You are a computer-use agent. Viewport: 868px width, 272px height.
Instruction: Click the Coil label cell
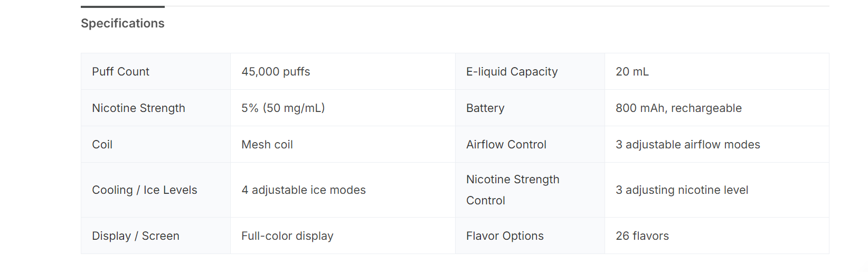point(102,145)
